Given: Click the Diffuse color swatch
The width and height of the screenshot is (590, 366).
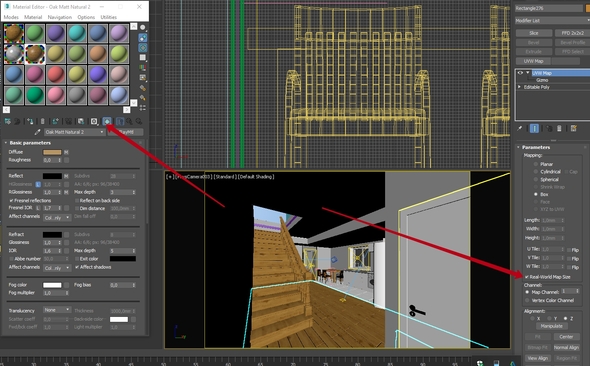Looking at the screenshot, I should coord(52,152).
